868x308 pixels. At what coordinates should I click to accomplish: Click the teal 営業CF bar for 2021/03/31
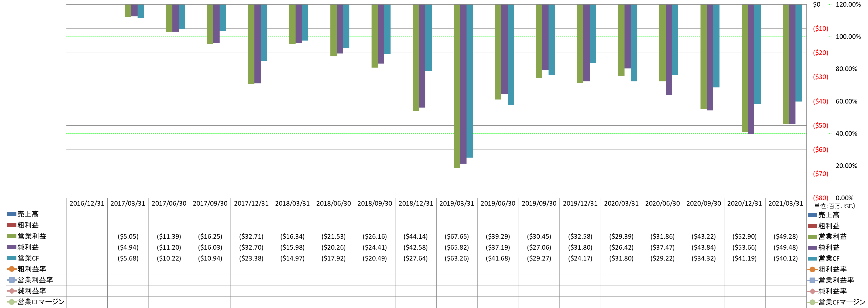point(799,53)
